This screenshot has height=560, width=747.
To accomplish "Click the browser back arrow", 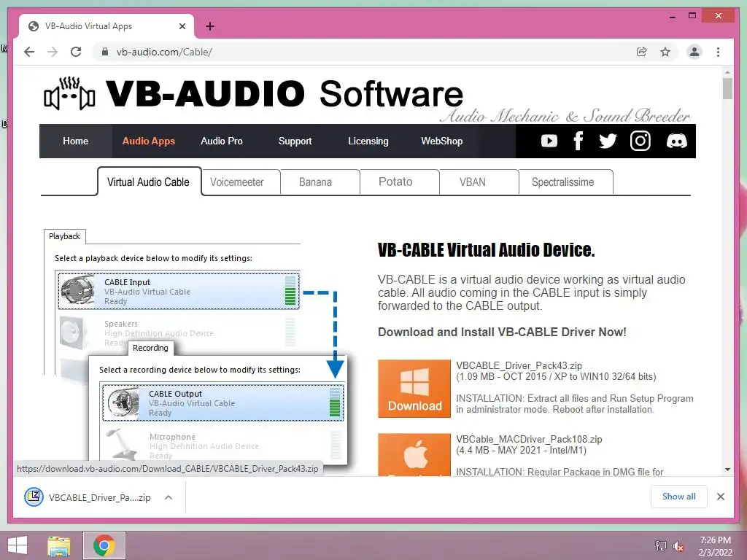I will (29, 52).
